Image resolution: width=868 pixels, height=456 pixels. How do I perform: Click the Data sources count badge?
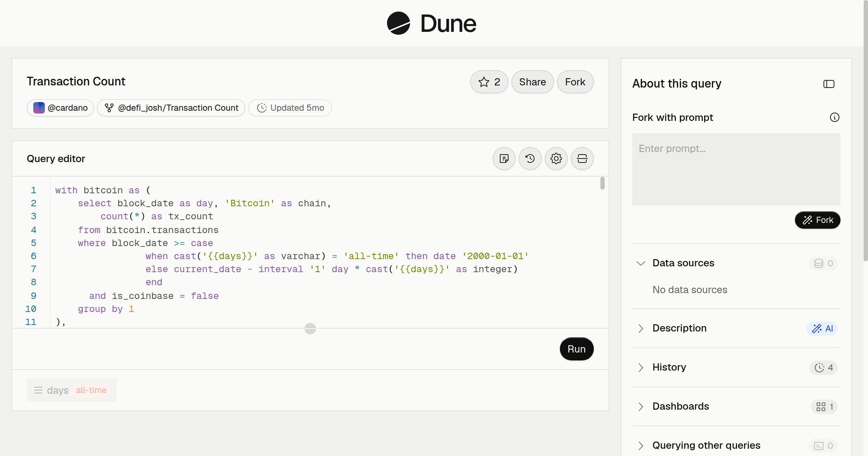(x=823, y=263)
